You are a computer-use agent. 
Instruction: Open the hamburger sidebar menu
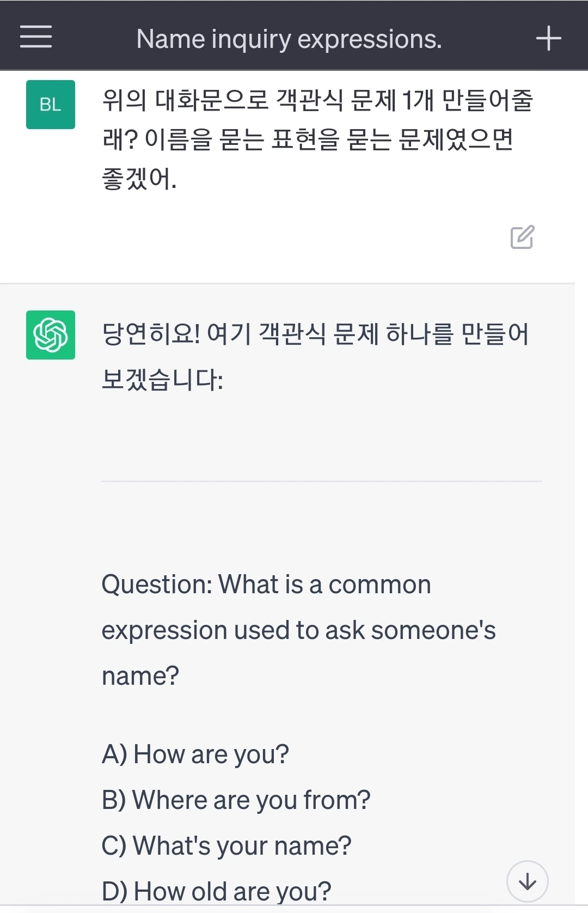pyautogui.click(x=36, y=37)
